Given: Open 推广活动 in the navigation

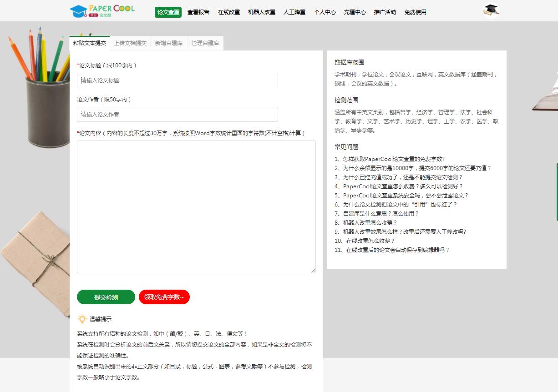Looking at the screenshot, I should [384, 12].
